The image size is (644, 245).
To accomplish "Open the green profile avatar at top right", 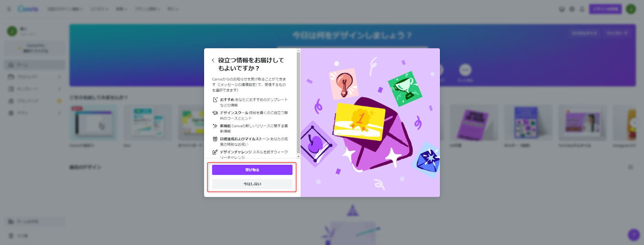I will 631,9.
